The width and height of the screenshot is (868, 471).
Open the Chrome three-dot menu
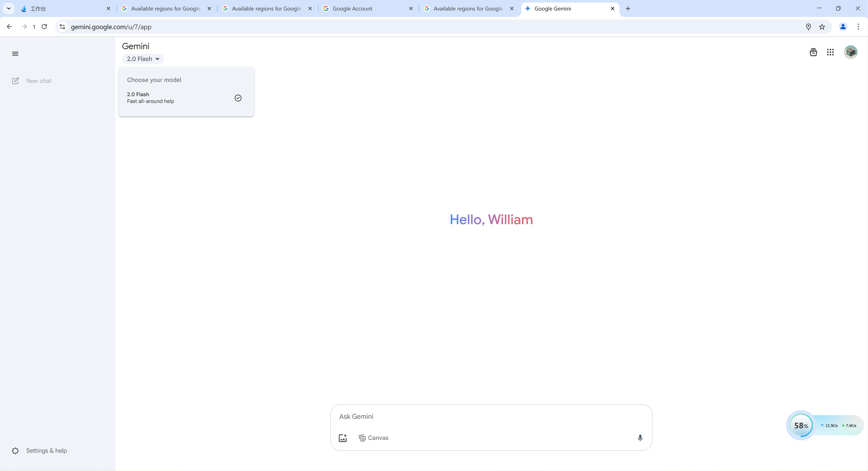[x=859, y=27]
